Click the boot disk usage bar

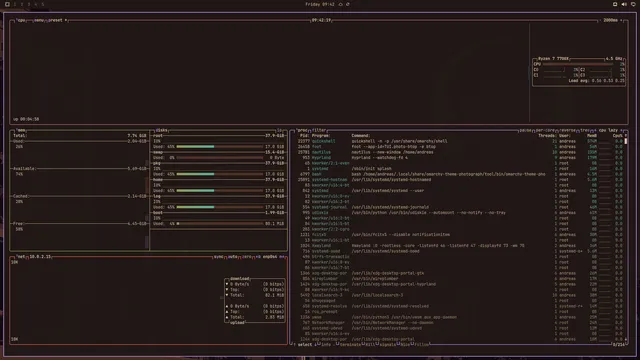coord(220,224)
